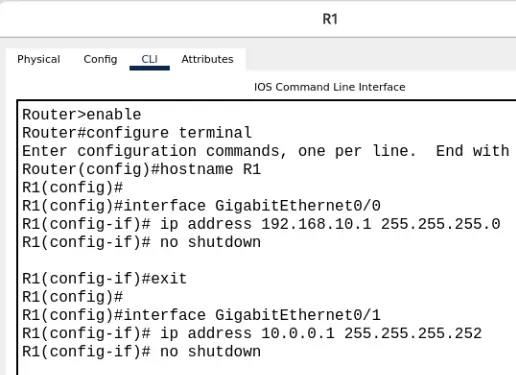Click the 'ip address 192.168.10.1' line
The image size is (516, 375).
pyautogui.click(x=261, y=224)
